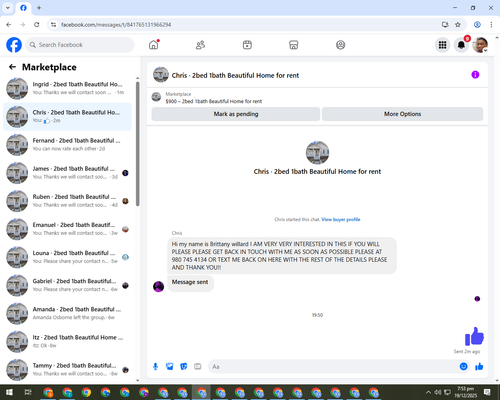Open the emoji picker smiley
This screenshot has width=500, height=400.
(x=463, y=367)
